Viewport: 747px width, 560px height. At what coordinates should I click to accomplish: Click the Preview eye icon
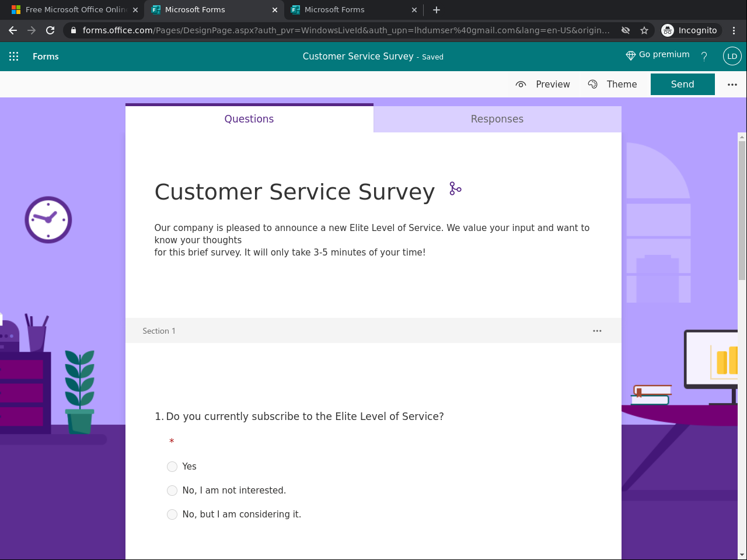[521, 85]
